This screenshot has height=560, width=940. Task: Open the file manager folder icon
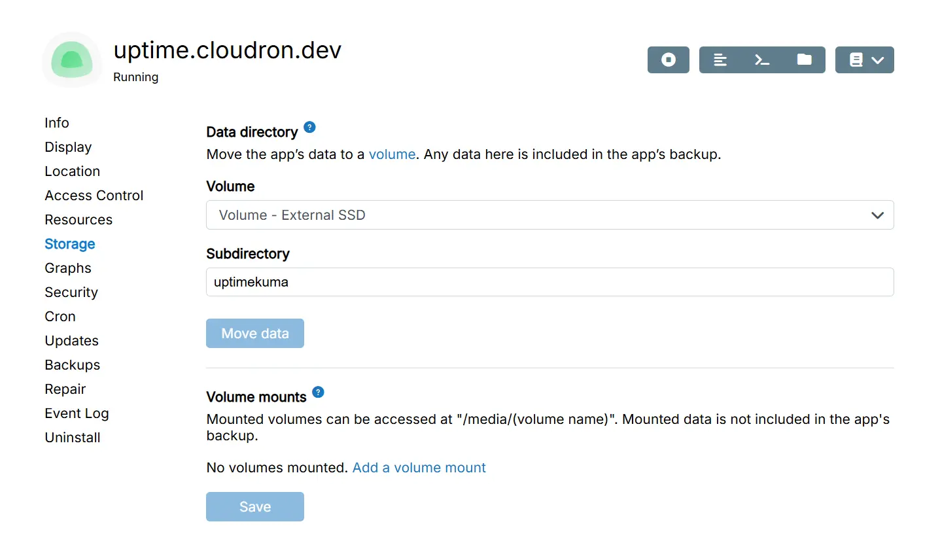point(804,60)
